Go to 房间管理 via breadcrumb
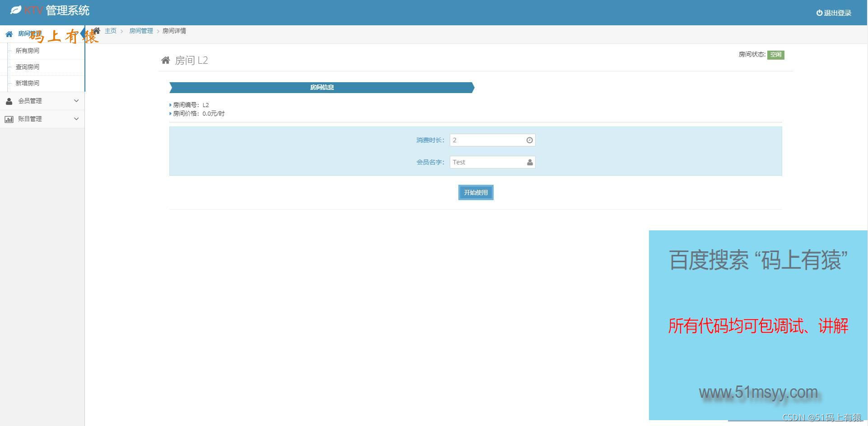Viewport: 868px width, 426px height. pos(141,31)
